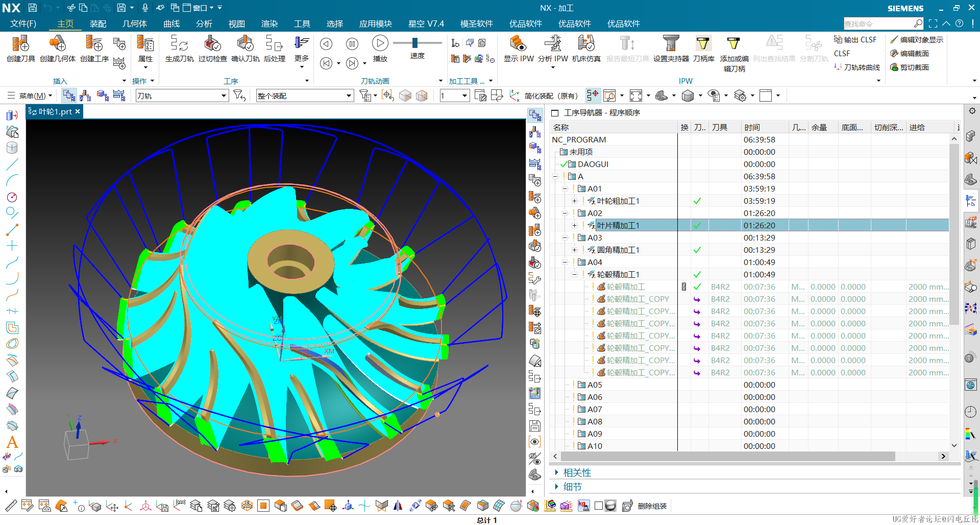This screenshot has height=525, width=980.
Task: Open the Menu (菜单) dropdown
Action: tap(31, 96)
